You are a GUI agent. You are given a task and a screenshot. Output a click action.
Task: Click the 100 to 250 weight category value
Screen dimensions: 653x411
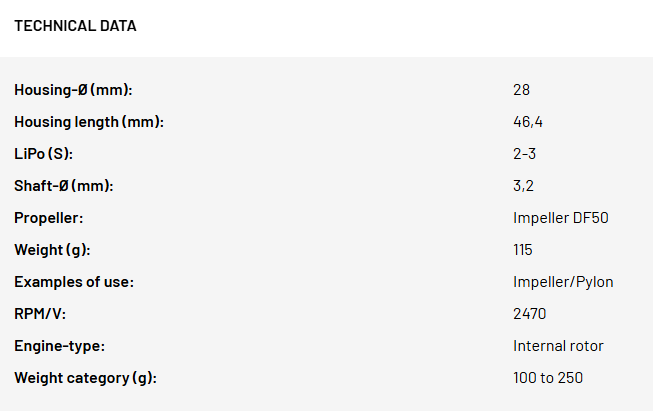pyautogui.click(x=548, y=378)
